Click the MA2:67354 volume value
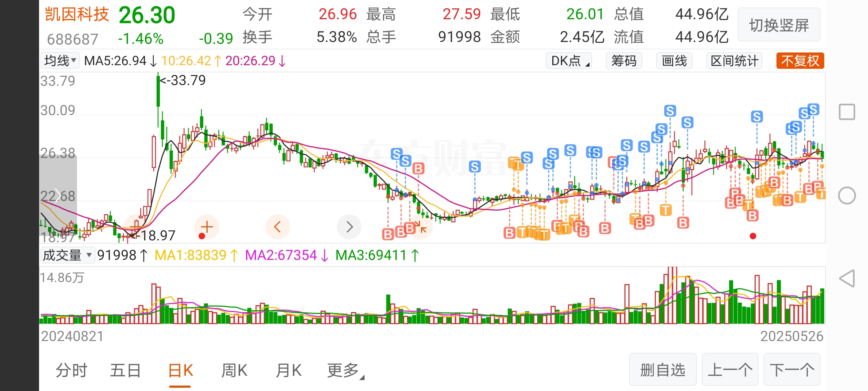Viewport: 868px width, 391px height. pos(281,255)
